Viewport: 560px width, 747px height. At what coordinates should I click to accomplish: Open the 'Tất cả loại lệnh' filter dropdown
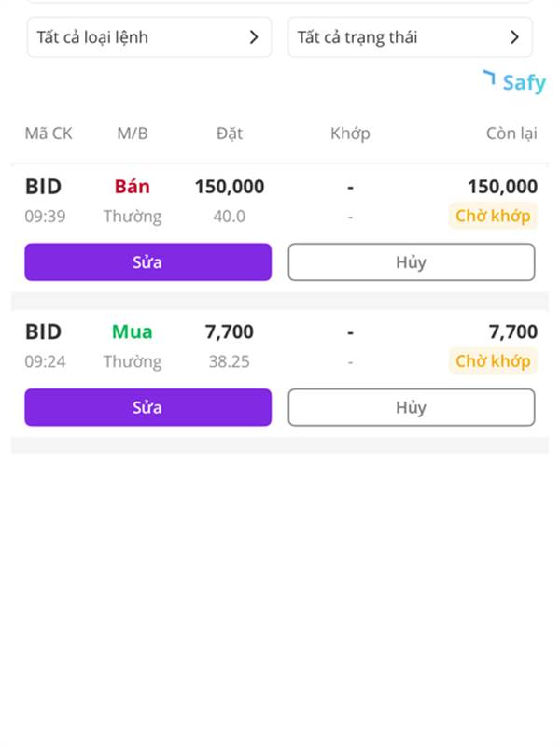149,37
